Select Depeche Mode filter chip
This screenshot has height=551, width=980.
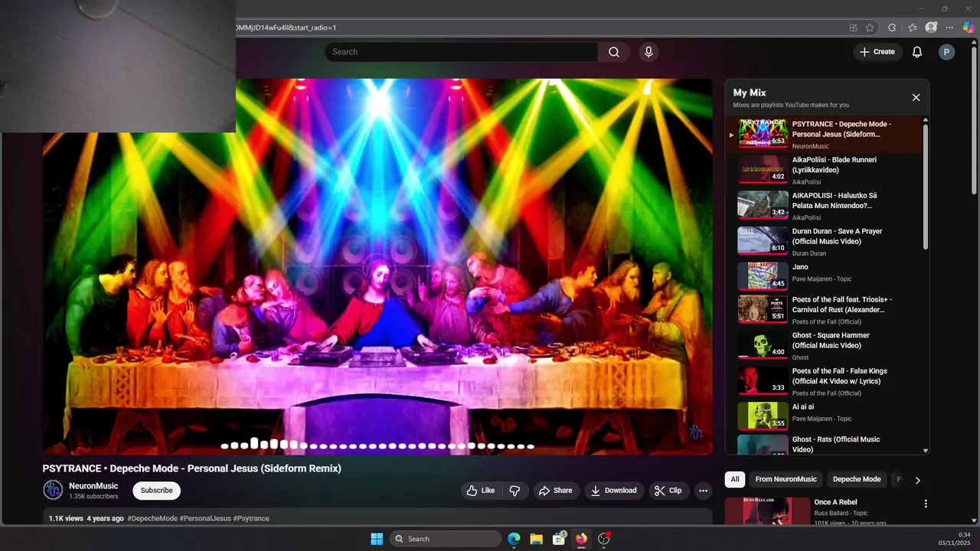[x=857, y=479]
